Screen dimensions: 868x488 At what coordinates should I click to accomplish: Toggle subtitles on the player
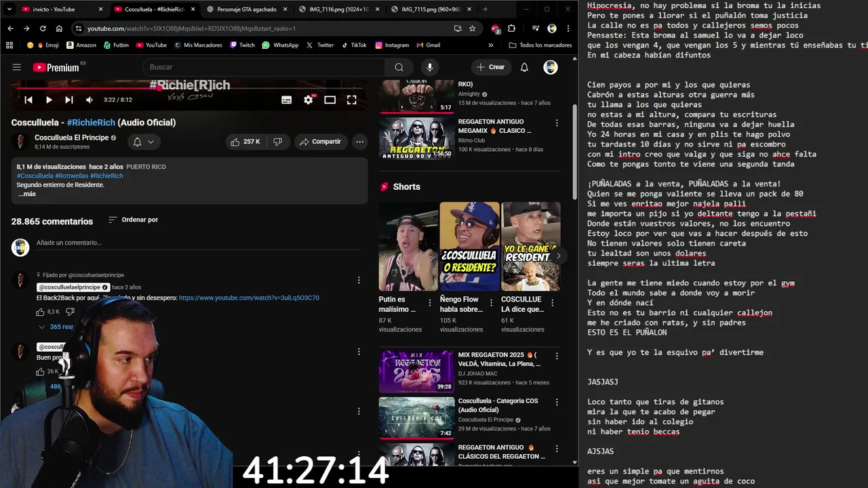[287, 100]
